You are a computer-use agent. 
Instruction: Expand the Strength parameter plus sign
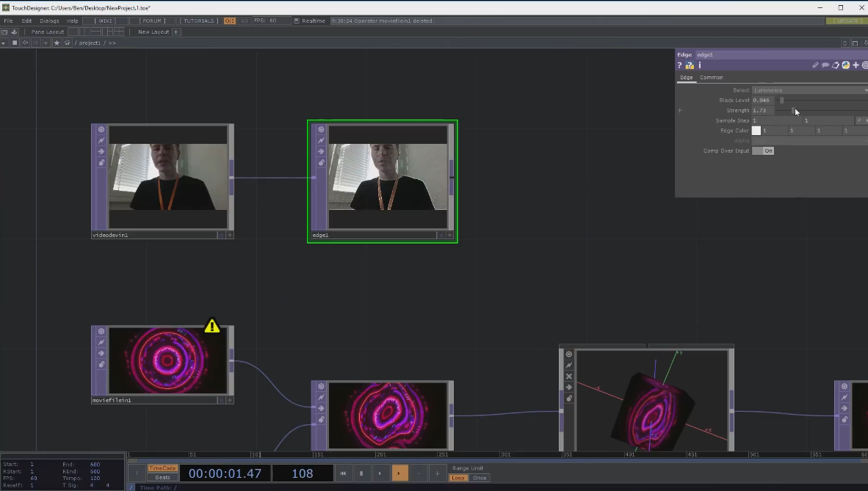[680, 111]
